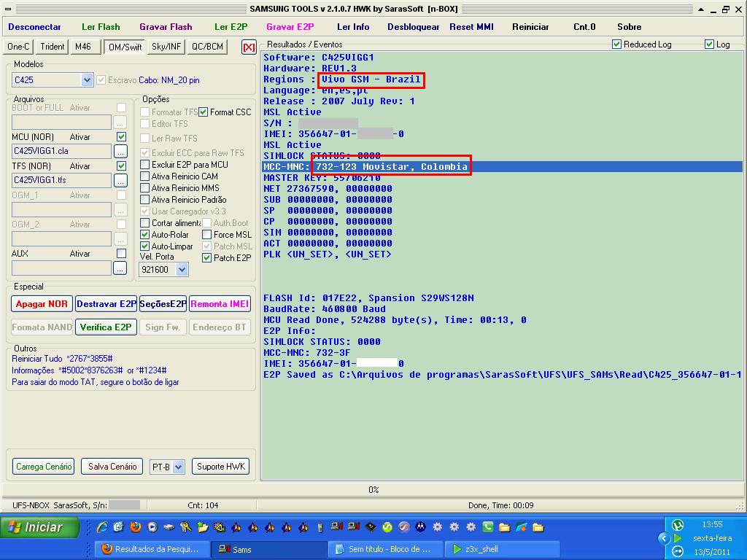The width and height of the screenshot is (747, 560).
Task: Expand hidden system tray icons
Action: point(664,539)
